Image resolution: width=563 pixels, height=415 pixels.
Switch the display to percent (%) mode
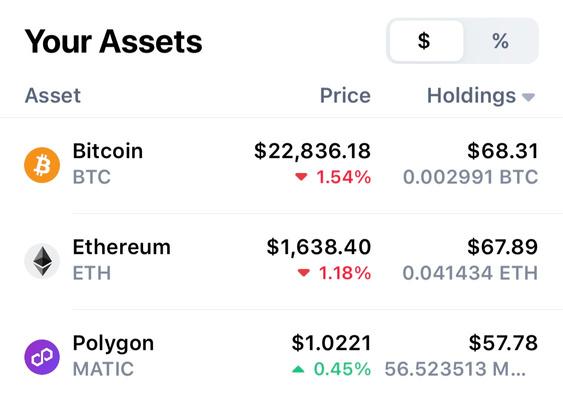(x=501, y=41)
